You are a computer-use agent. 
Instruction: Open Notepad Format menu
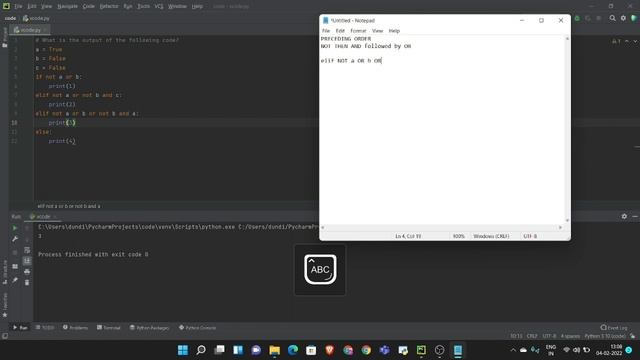tap(358, 31)
